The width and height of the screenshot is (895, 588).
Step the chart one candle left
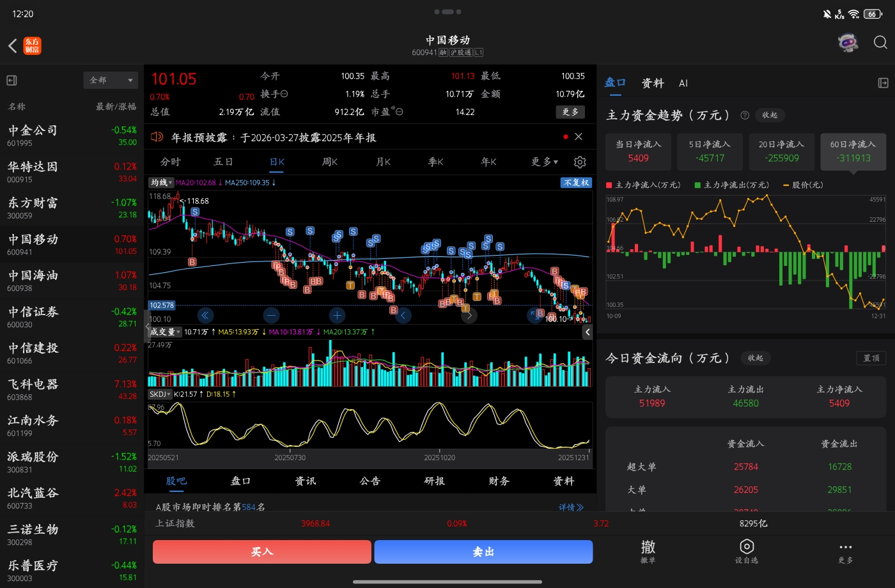click(403, 315)
